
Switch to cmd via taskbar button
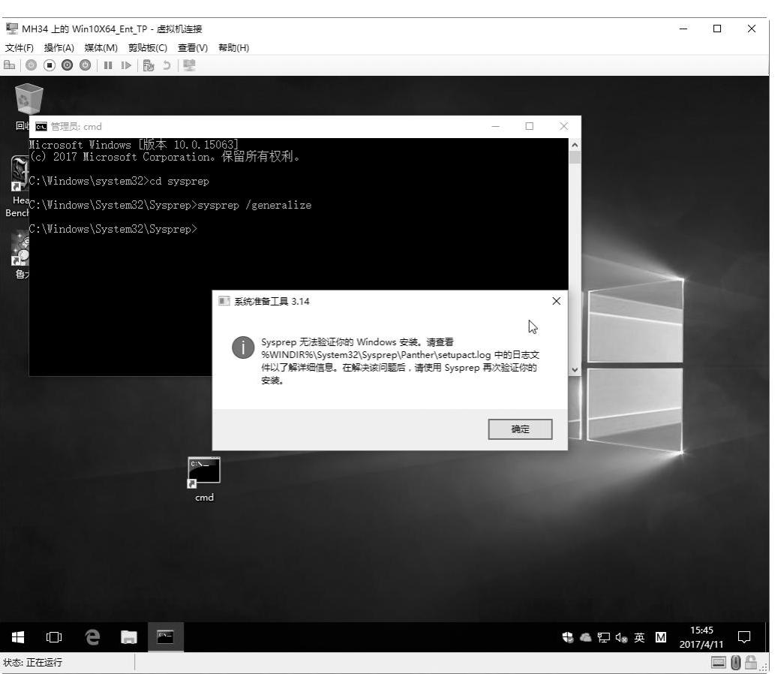coord(166,637)
